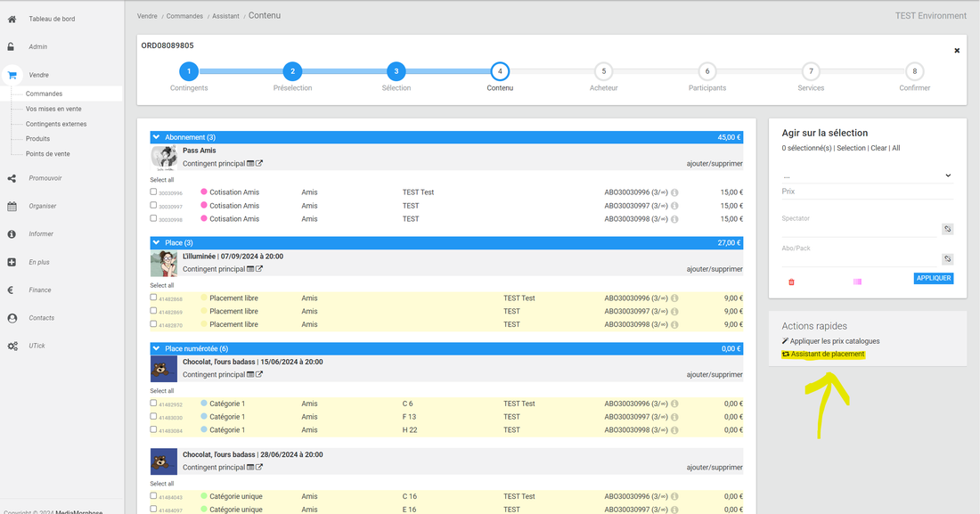Click table icon next to L'illuminée contingent
Viewport: 980px width, 514px height.
[x=250, y=269]
